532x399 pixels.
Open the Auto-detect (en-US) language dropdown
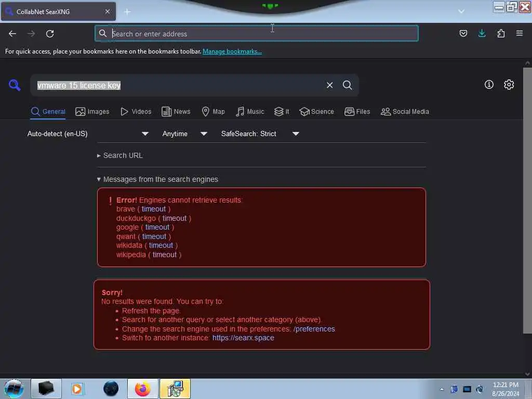point(88,134)
